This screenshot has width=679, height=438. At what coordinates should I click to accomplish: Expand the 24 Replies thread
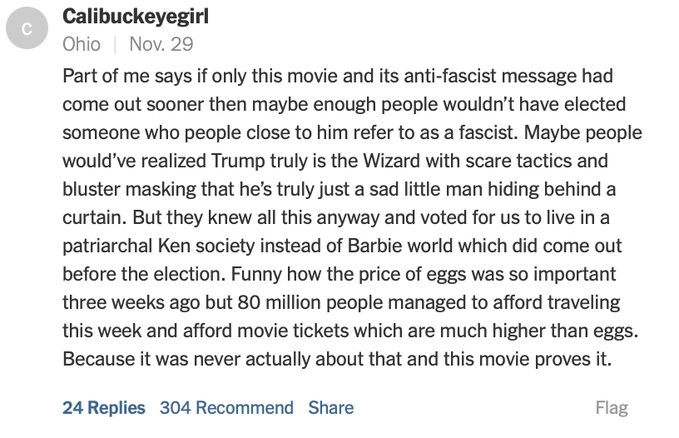103,407
